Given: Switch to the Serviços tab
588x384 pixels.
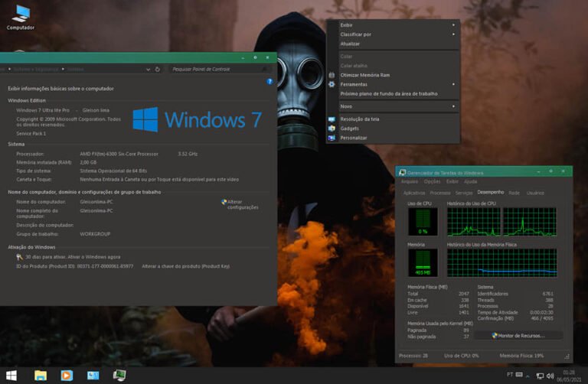Looking at the screenshot, I should click(x=464, y=193).
